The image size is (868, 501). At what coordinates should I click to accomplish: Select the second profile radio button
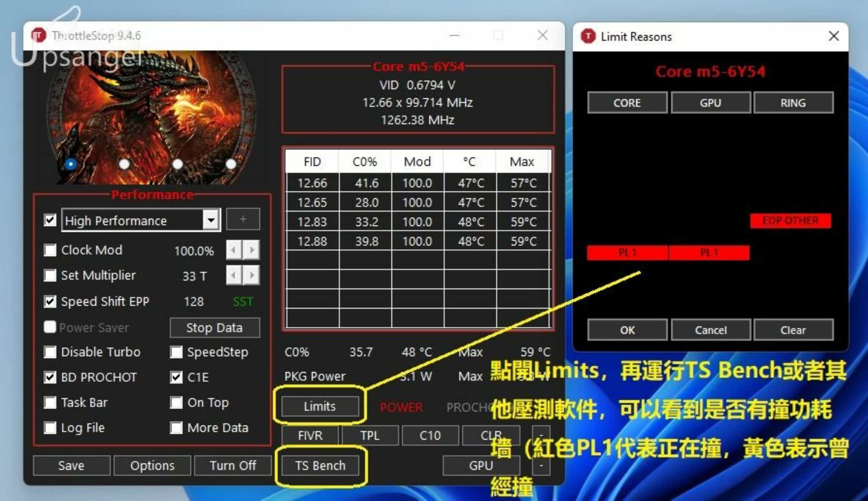(124, 164)
